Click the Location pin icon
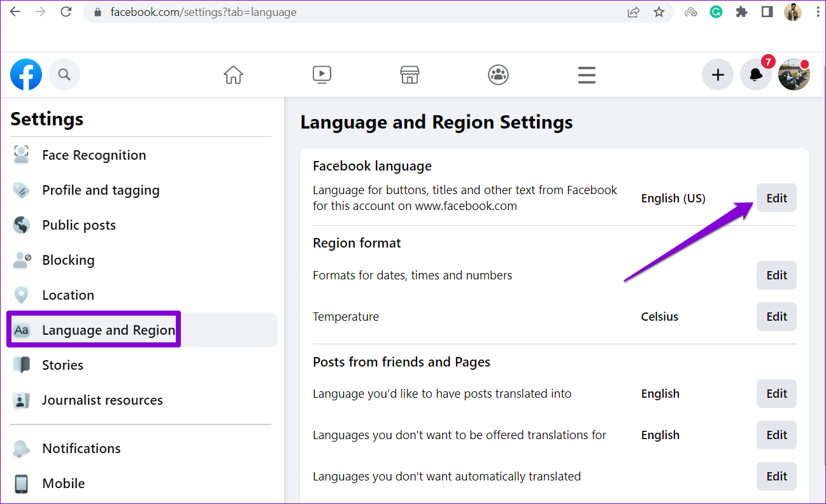 22,295
